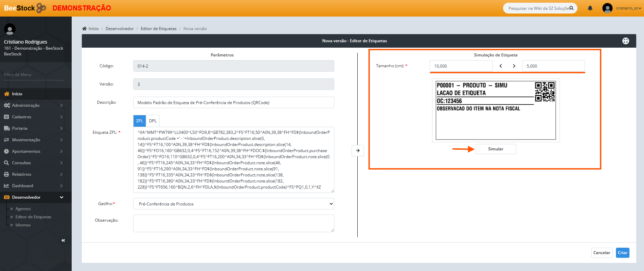Click the notification bell icon
The height and width of the screenshot is (271, 644).
point(590,8)
